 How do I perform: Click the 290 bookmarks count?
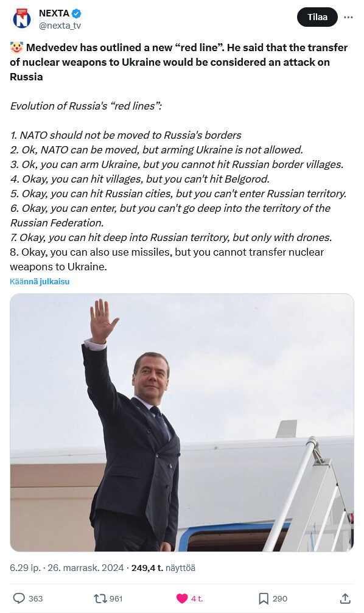280,598
